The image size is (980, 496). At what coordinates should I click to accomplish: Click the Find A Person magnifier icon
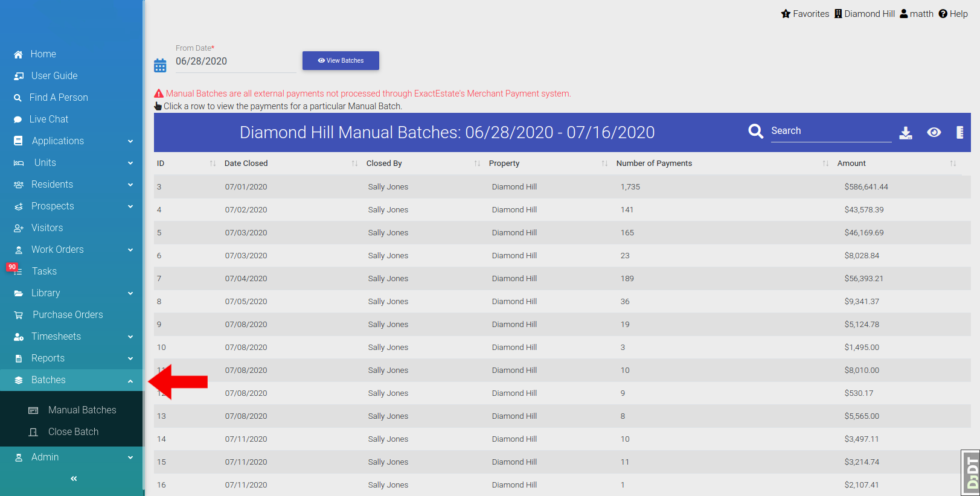click(18, 98)
